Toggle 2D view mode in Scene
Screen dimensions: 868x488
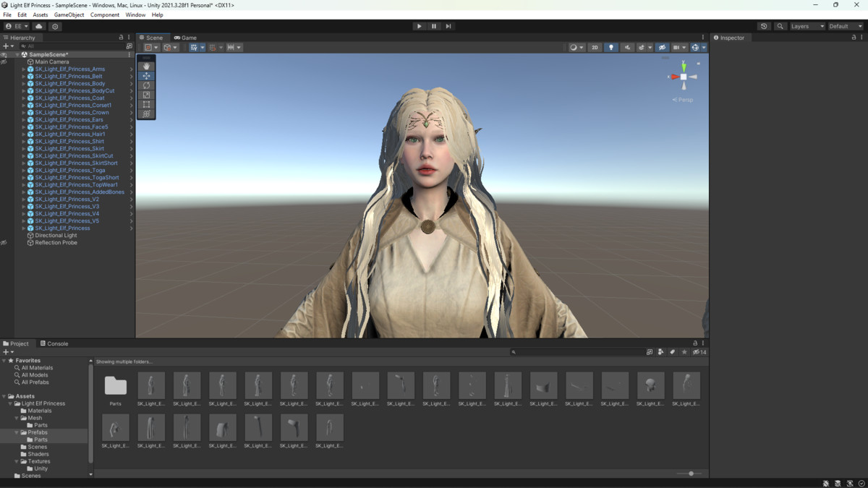[595, 48]
